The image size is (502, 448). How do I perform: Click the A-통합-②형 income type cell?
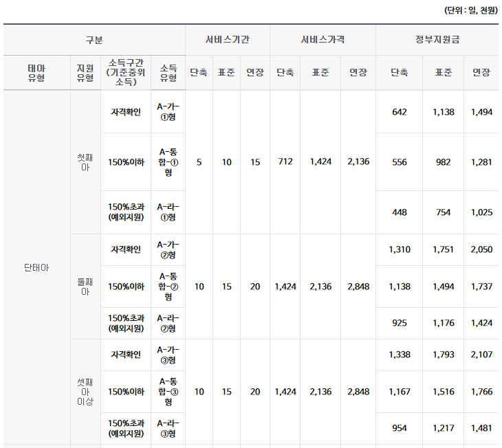click(x=168, y=287)
